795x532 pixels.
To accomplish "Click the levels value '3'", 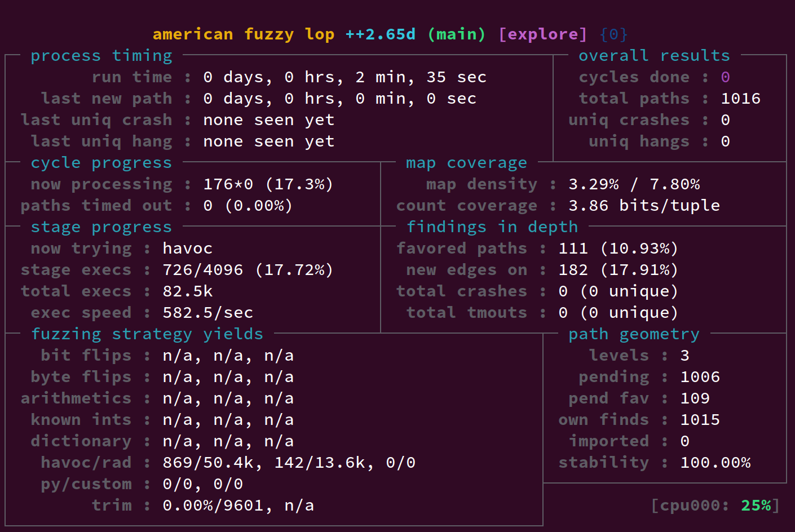I will [x=684, y=356].
